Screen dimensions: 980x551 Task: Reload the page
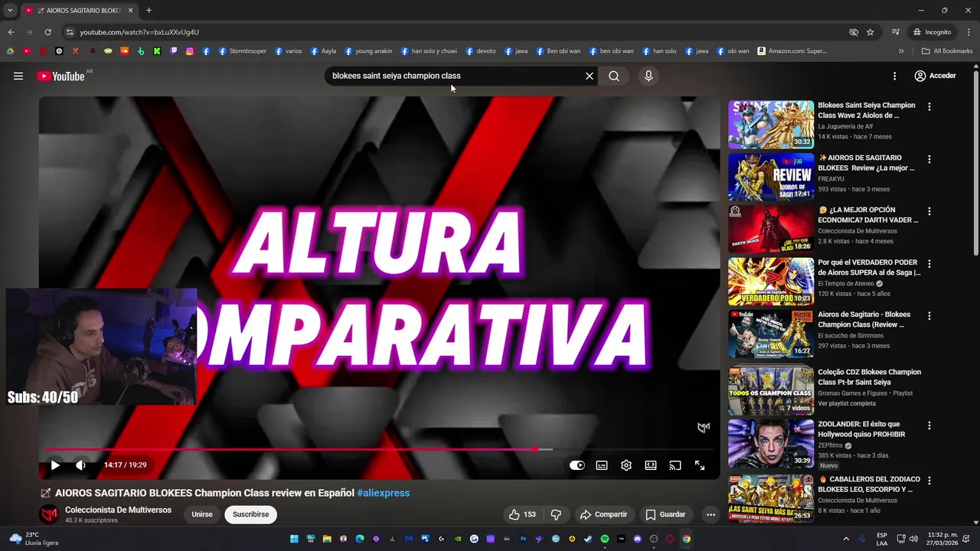pyautogui.click(x=47, y=32)
